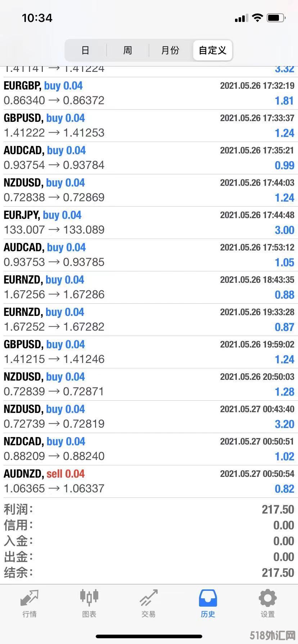Tap the cellular signal bars icon
The image size is (298, 644).
point(241,18)
